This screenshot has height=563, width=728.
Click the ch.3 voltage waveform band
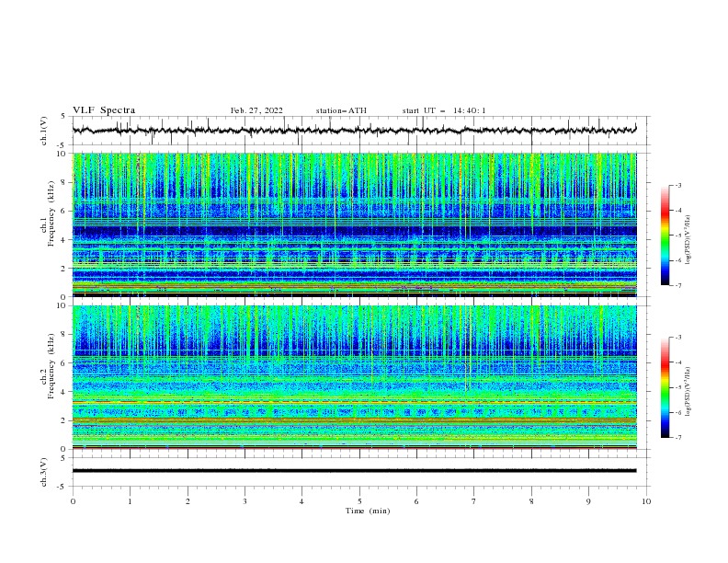(354, 471)
